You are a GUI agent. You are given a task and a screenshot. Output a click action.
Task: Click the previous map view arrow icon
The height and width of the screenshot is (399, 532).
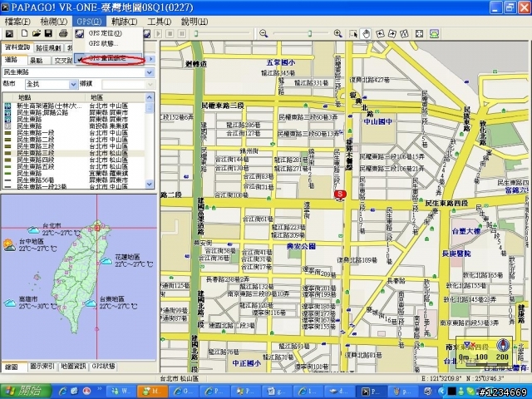[x=381, y=33]
